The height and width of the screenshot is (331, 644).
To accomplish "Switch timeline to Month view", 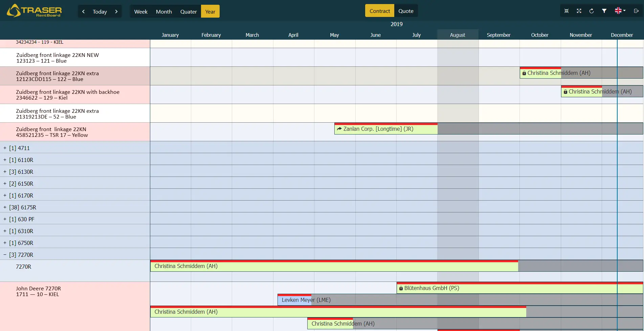I will coord(164,12).
